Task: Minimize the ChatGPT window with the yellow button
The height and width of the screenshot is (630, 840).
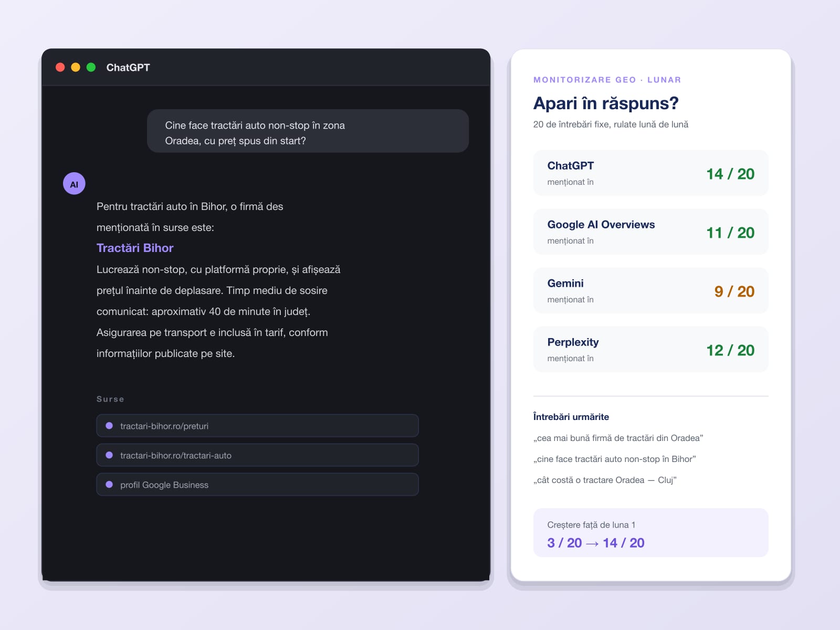Action: [x=76, y=67]
